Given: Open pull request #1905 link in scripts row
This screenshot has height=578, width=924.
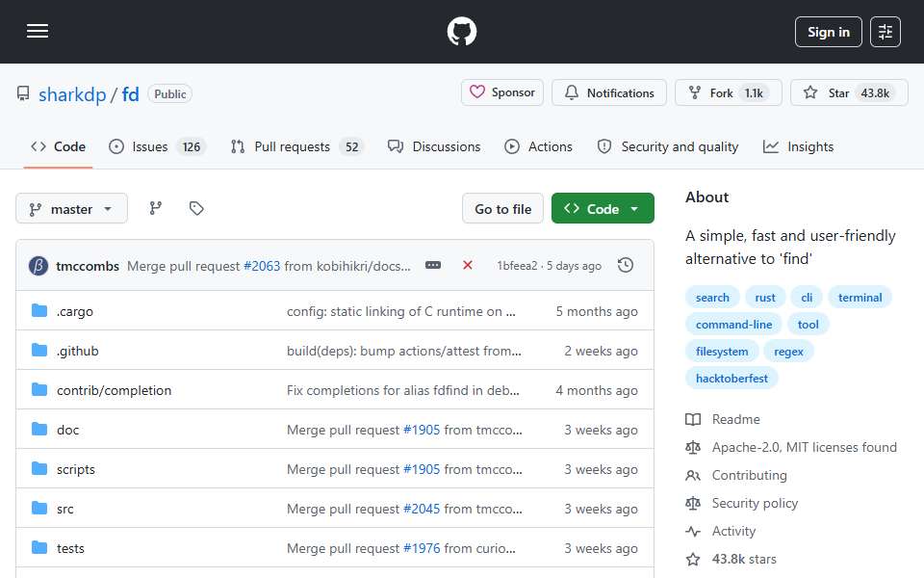Looking at the screenshot, I should 422,469.
